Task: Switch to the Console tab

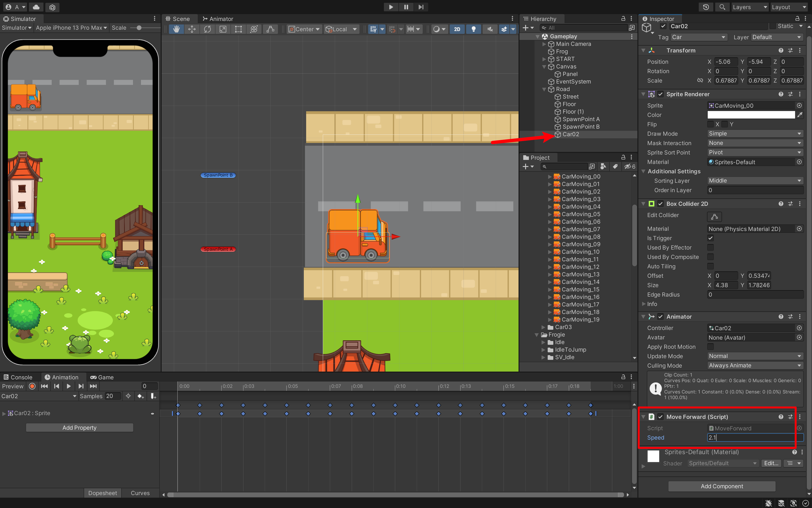Action: (18, 377)
